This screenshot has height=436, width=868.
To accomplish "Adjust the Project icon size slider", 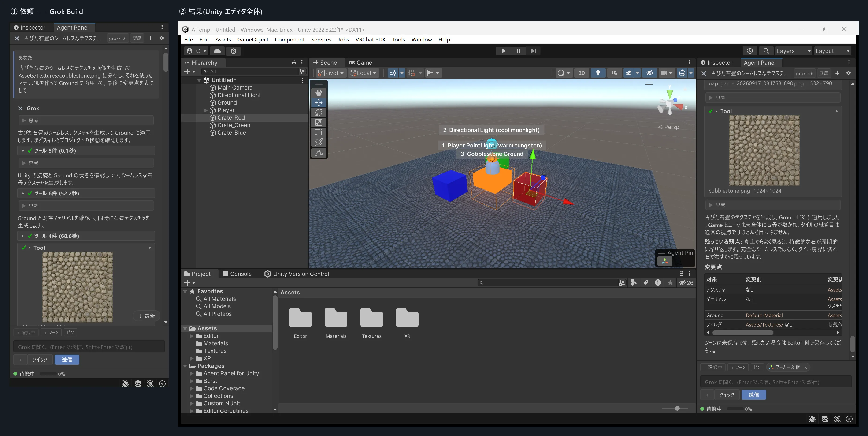I will [677, 408].
